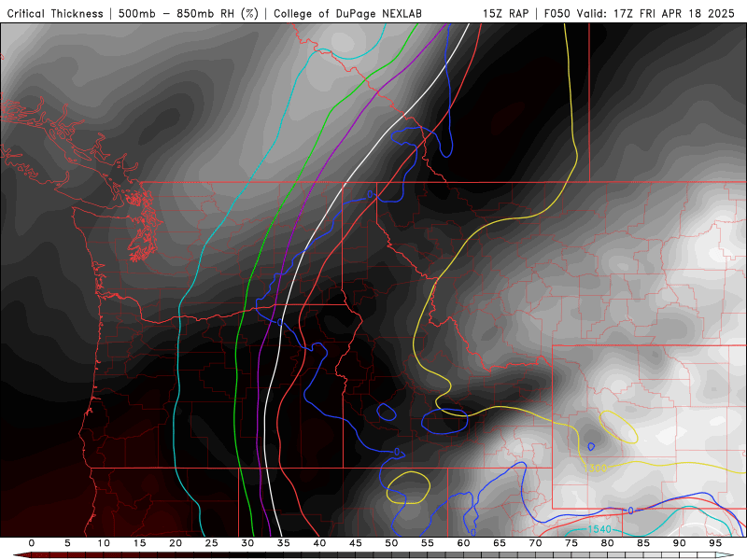Click the '65' value on the colorbar scale
This screenshot has height=560, width=747.
tap(500, 543)
